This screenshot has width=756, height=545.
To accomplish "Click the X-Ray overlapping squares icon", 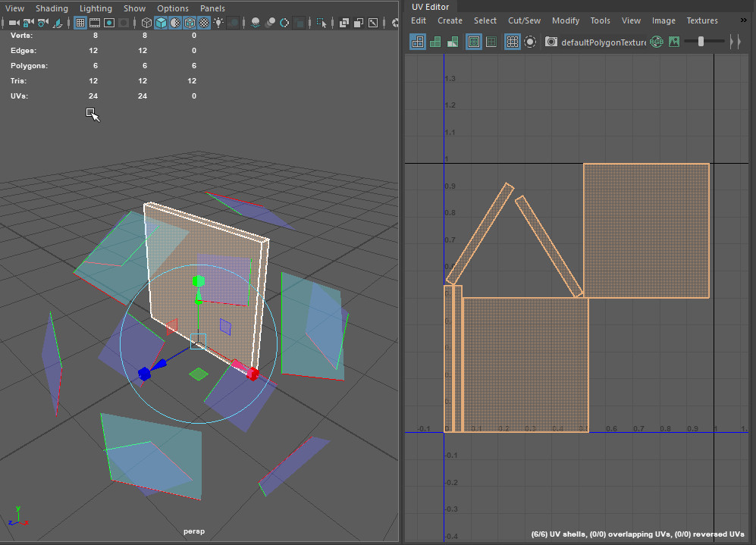I will (344, 23).
